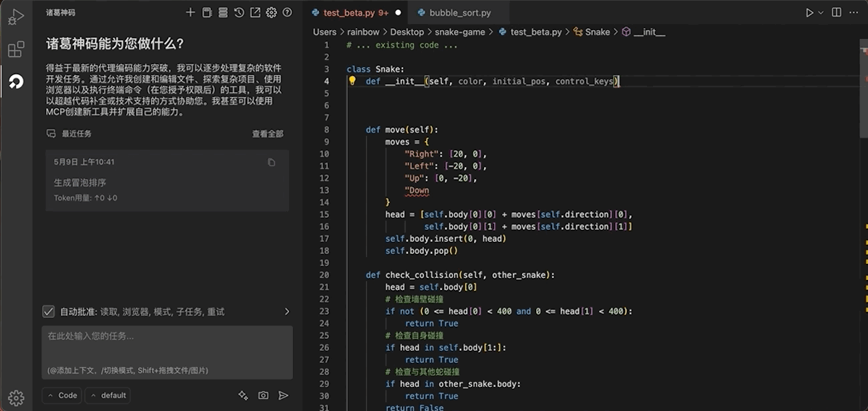The height and width of the screenshot is (411, 868).
Task: Click the send arrow to submit task
Action: tap(283, 395)
